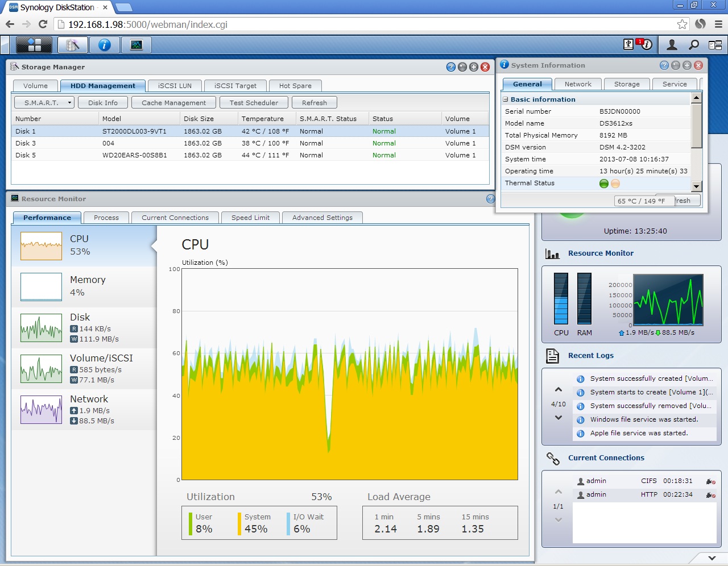Screen dimensions: 728x566
Task: Switch to the iSCSI Target tab
Action: [x=235, y=85]
